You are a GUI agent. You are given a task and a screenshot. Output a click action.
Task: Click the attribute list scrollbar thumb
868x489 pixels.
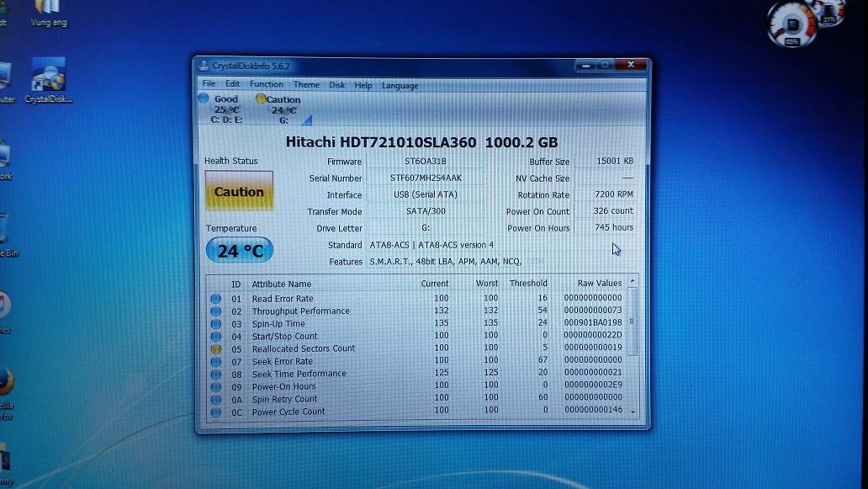[632, 322]
